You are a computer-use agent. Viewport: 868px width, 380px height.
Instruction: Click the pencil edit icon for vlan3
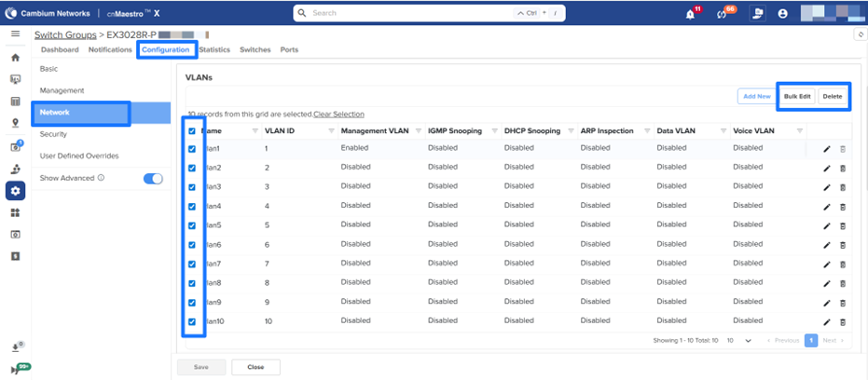coord(826,187)
